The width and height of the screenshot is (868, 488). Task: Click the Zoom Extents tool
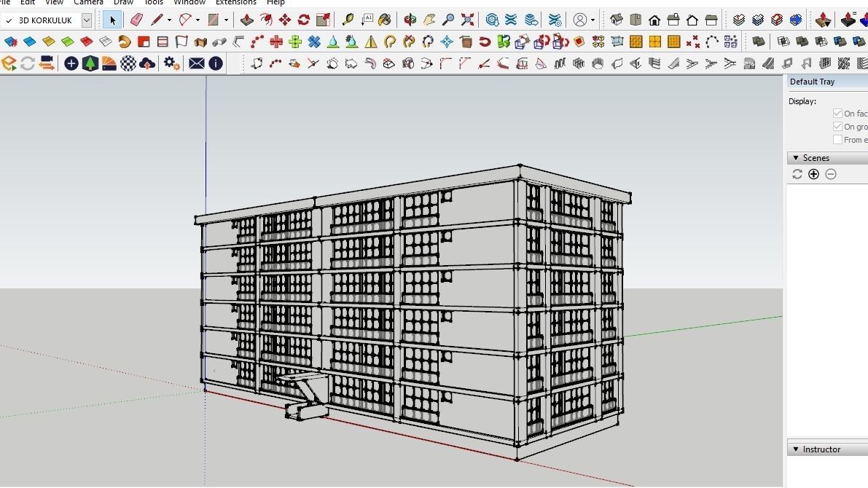[468, 20]
